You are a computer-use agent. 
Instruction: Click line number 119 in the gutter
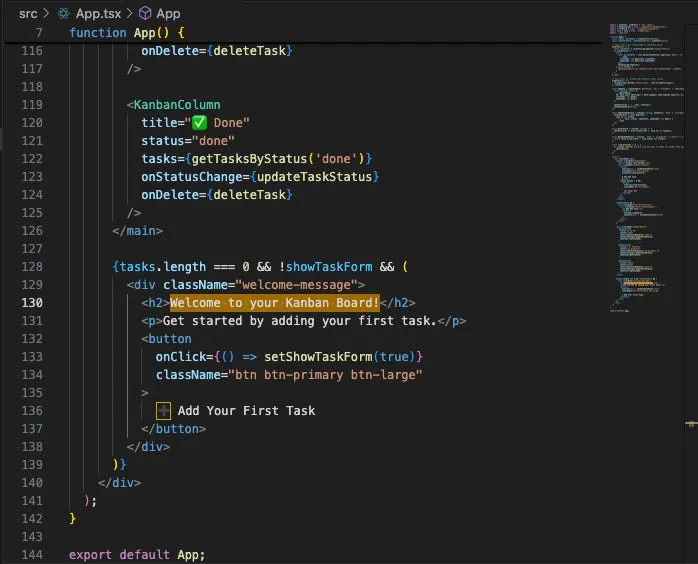31,105
